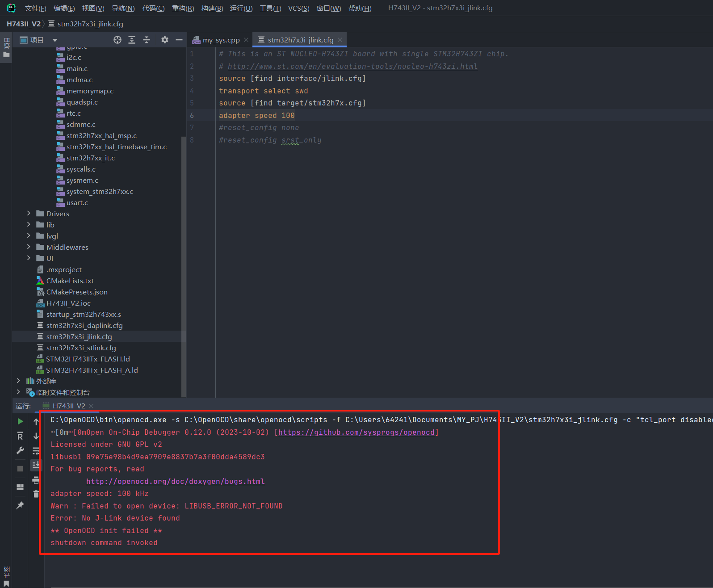Viewport: 713px width, 588px height.
Task: Clear console output with the trash icon
Action: pyautogui.click(x=36, y=494)
